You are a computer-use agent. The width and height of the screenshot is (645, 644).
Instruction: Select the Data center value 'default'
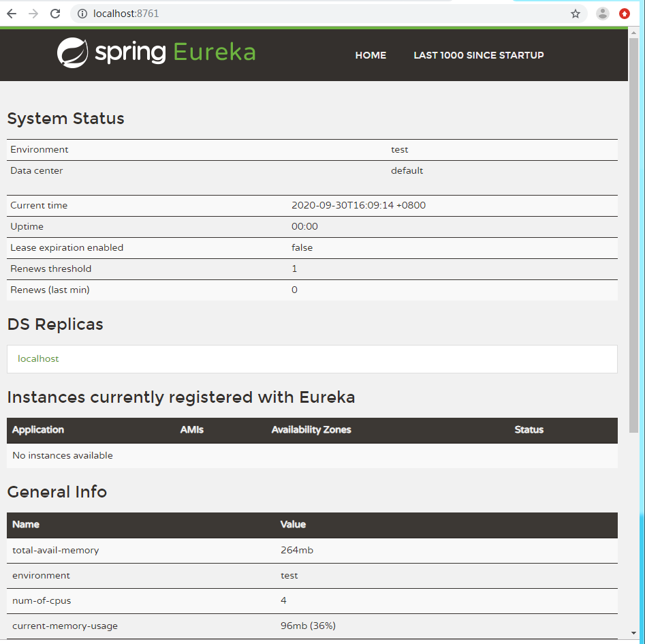click(x=407, y=170)
